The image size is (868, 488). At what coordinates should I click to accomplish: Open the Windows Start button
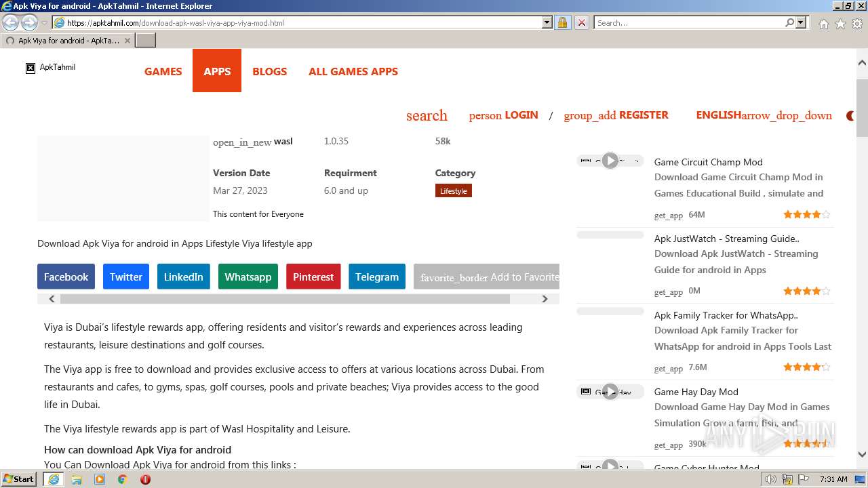point(19,479)
